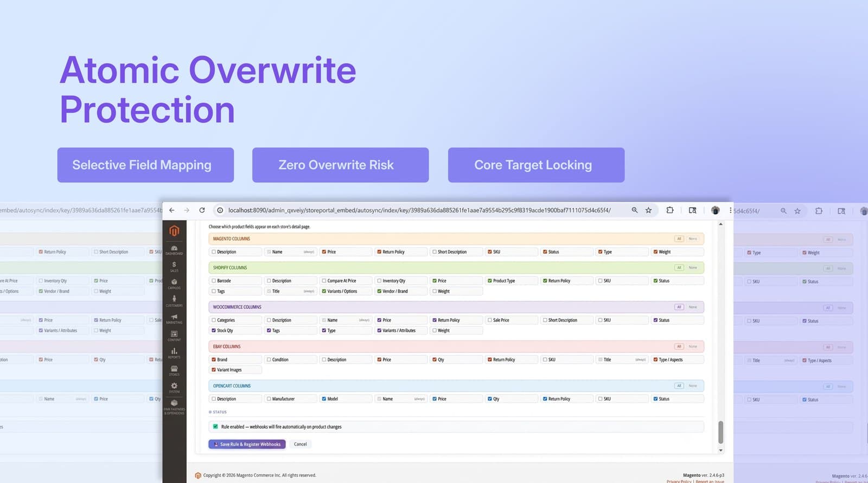This screenshot has width=868, height=483.
Task: Uncheck Model under OpenCart Columns
Action: [x=324, y=399]
